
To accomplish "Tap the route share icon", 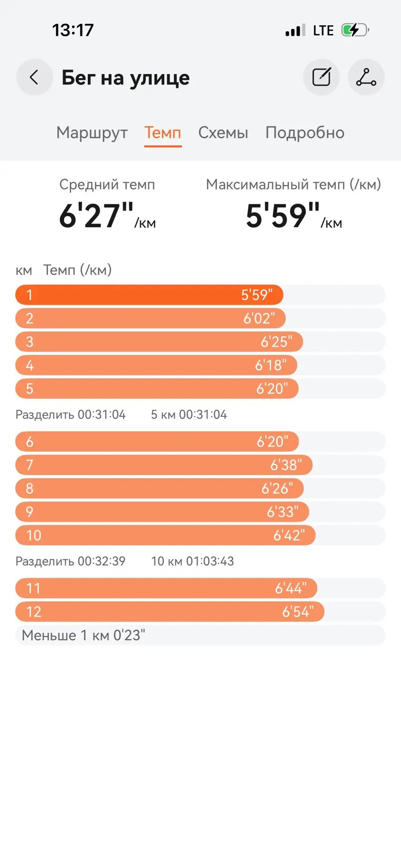I will tap(366, 77).
